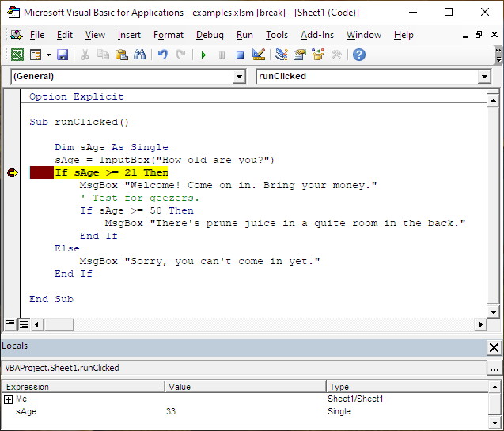Open the Edit menu
The height and width of the screenshot is (431, 504).
(x=65, y=35)
